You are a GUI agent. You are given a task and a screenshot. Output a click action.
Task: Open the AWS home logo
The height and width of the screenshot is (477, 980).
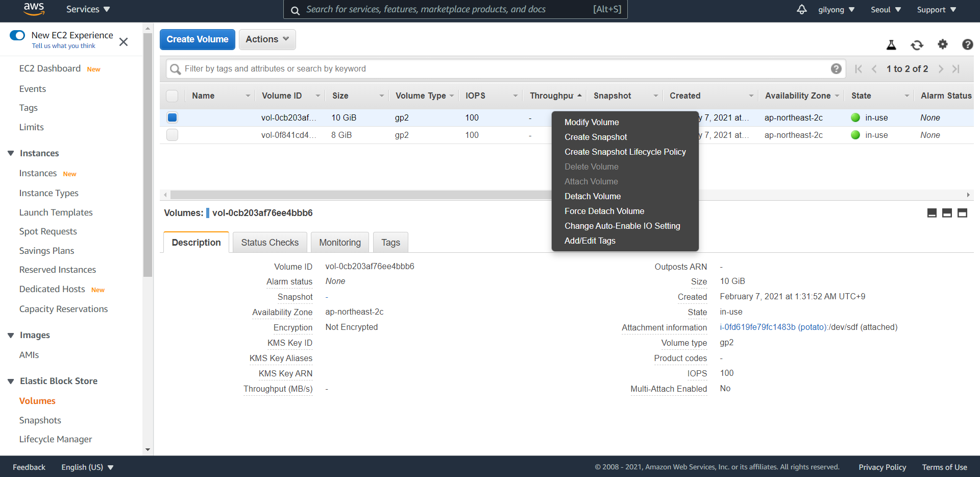tap(34, 9)
